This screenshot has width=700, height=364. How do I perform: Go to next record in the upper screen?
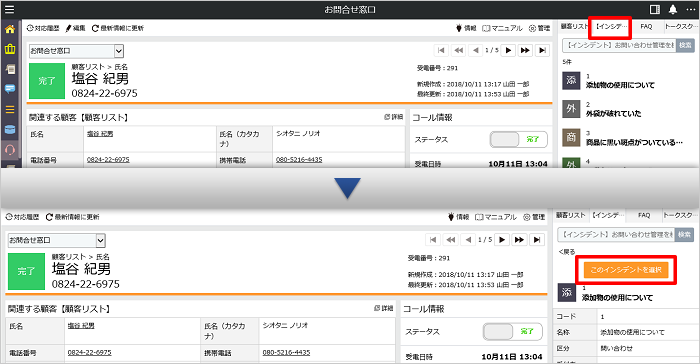click(508, 50)
